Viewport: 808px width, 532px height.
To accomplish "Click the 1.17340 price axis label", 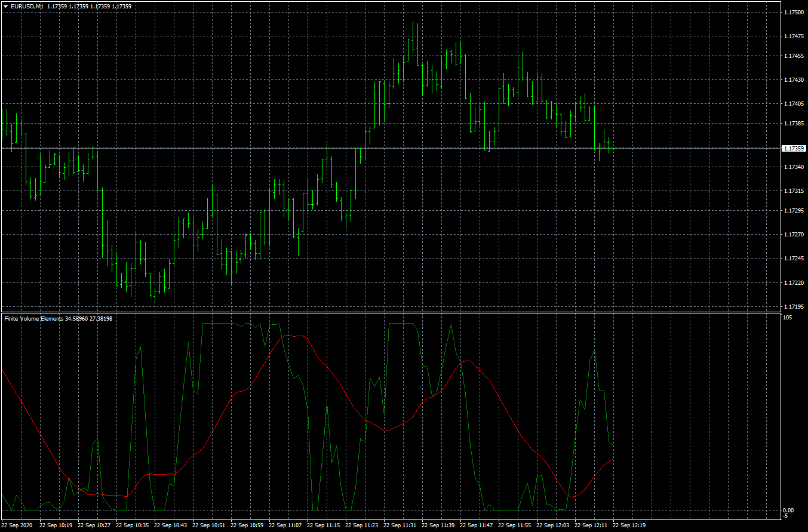I will [794, 167].
